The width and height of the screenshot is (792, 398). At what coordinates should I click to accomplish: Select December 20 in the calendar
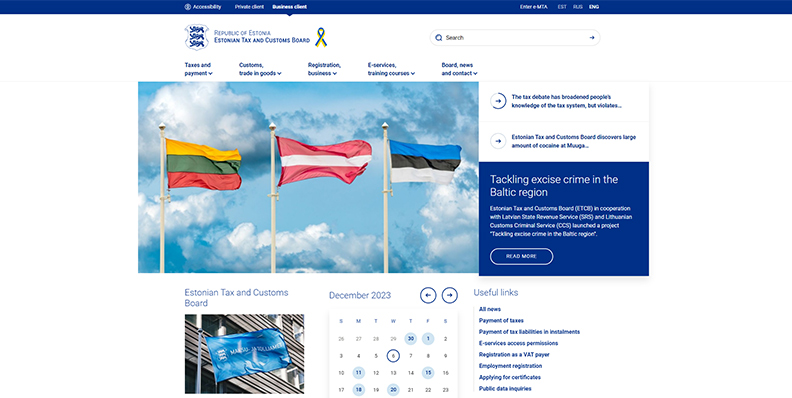(393, 390)
